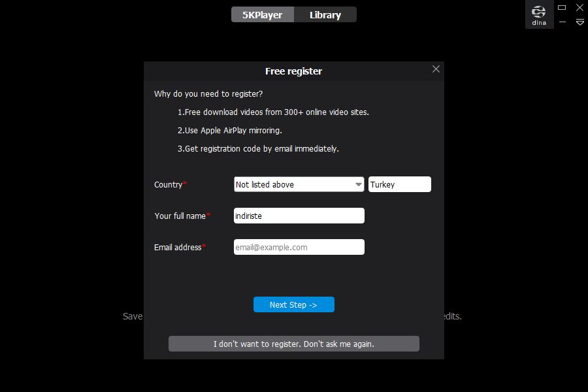Decline via I don't want to register
588x392 pixels.
293,344
